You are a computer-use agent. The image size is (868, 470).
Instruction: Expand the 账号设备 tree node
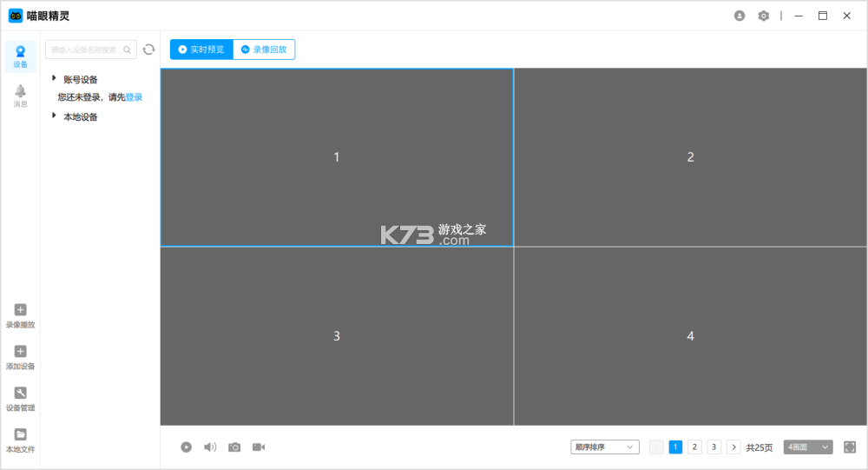(54, 78)
